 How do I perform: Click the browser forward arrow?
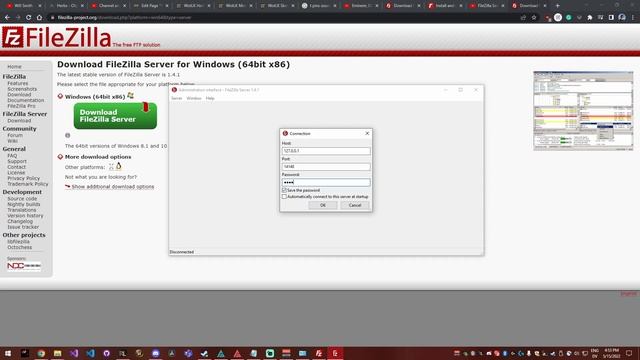coord(18,18)
